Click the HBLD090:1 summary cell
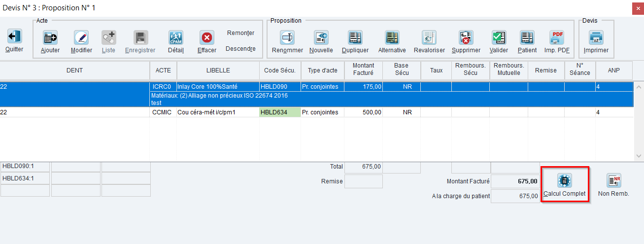644x244 pixels. tap(25, 166)
